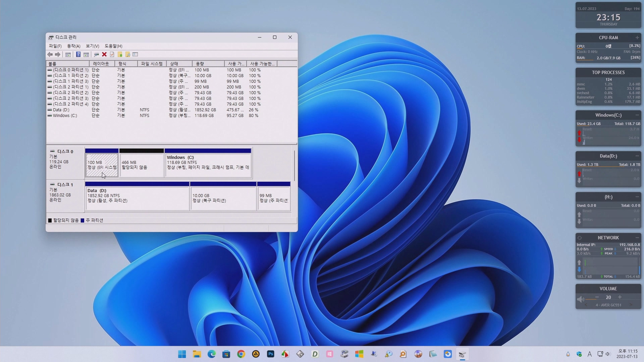
Task: Increase volume with the plus button
Action: click(x=620, y=297)
